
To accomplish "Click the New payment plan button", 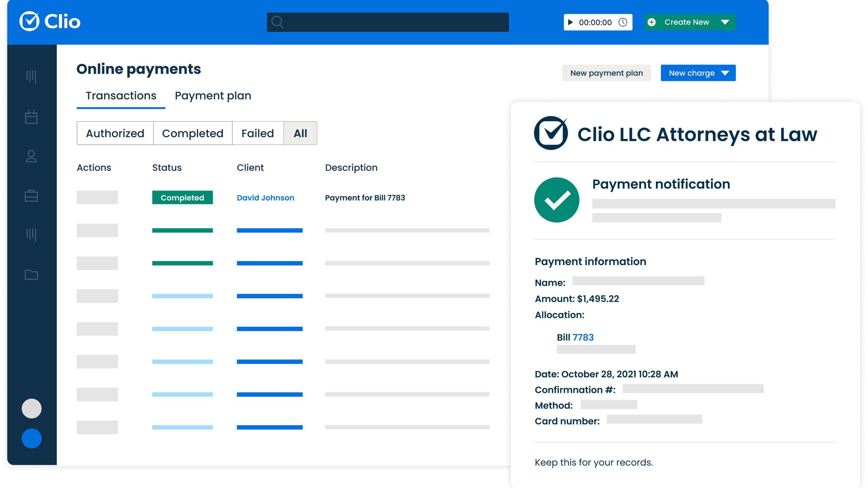I will [x=606, y=73].
